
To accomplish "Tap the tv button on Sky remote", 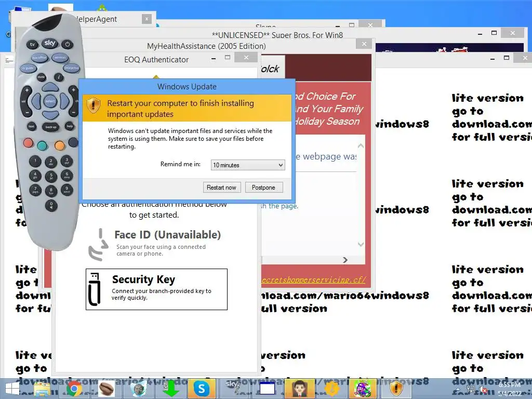I will tap(32, 45).
